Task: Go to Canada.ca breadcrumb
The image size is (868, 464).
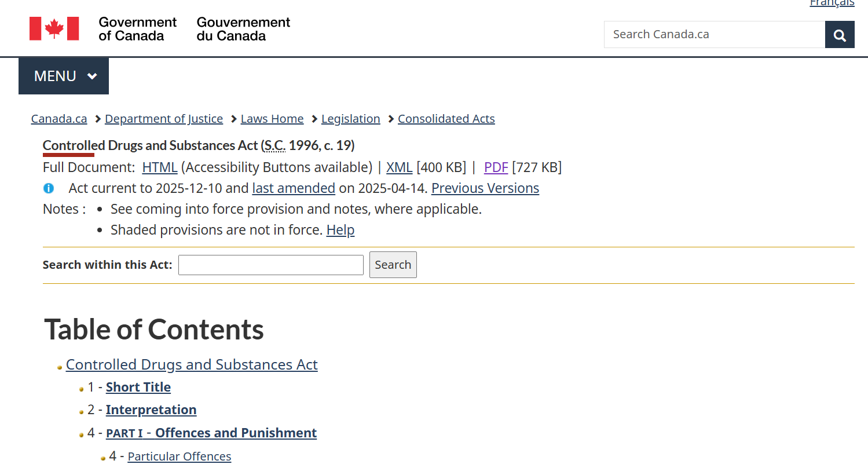Action: [59, 119]
